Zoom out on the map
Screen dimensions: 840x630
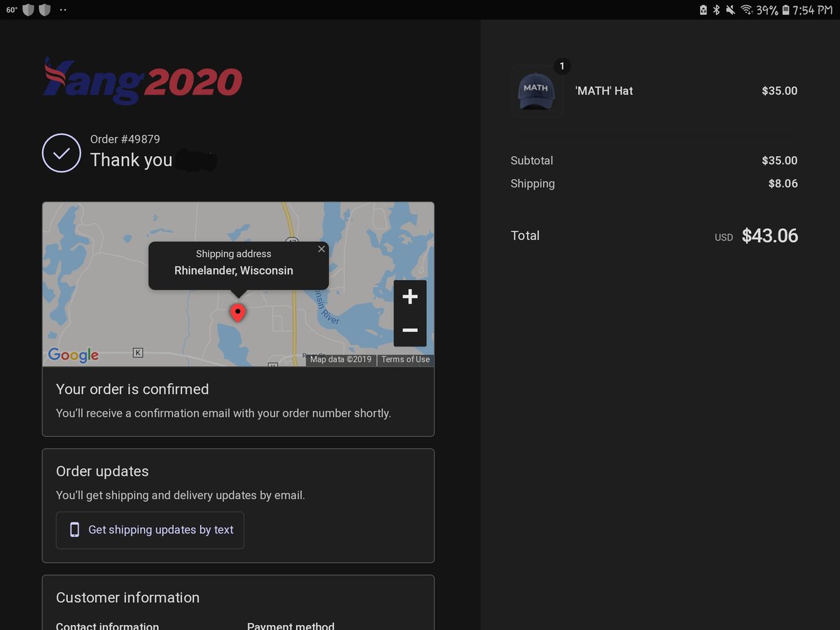click(x=410, y=330)
